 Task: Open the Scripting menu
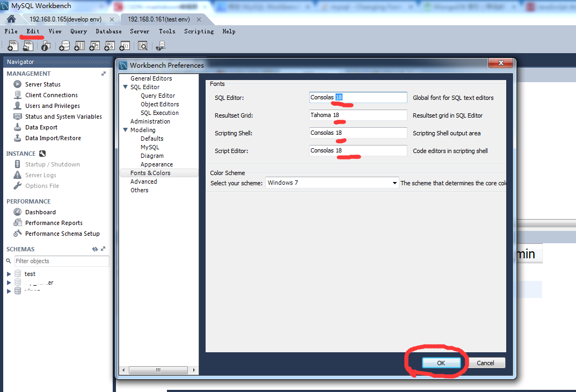pos(199,31)
